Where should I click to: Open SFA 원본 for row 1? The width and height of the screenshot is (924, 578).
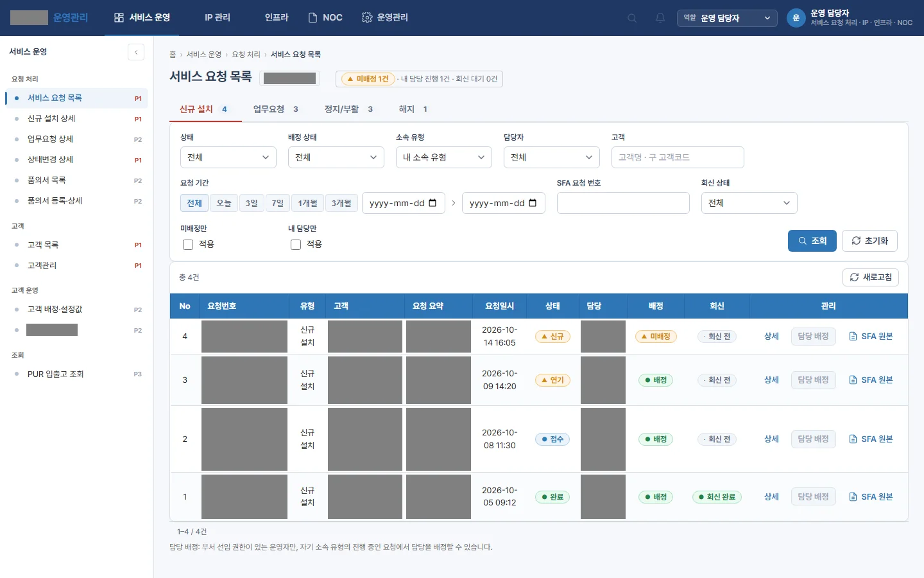pyautogui.click(x=871, y=497)
